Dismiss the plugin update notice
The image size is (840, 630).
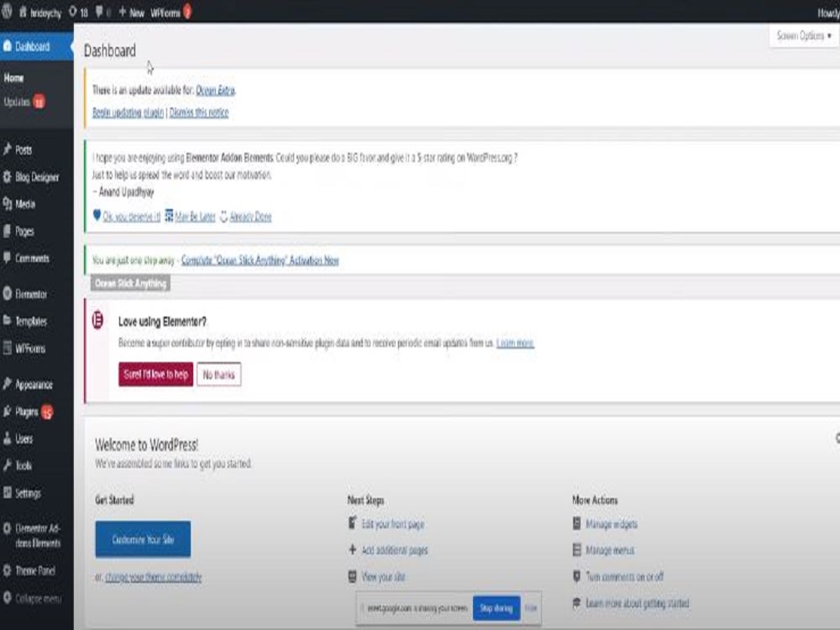(199, 112)
